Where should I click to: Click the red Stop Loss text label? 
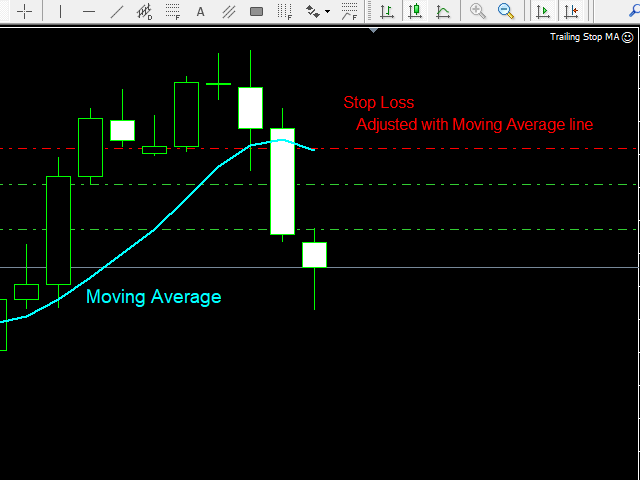(379, 102)
